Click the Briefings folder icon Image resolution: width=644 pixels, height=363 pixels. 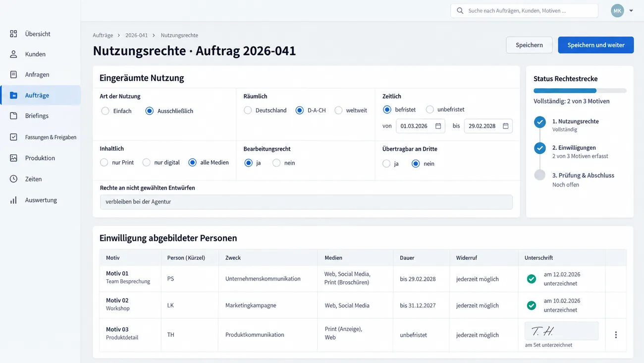pyautogui.click(x=13, y=116)
